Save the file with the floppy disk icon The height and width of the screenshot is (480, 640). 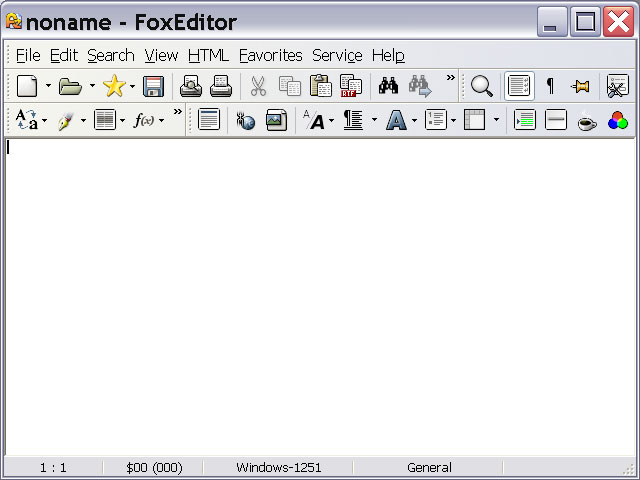pyautogui.click(x=153, y=86)
